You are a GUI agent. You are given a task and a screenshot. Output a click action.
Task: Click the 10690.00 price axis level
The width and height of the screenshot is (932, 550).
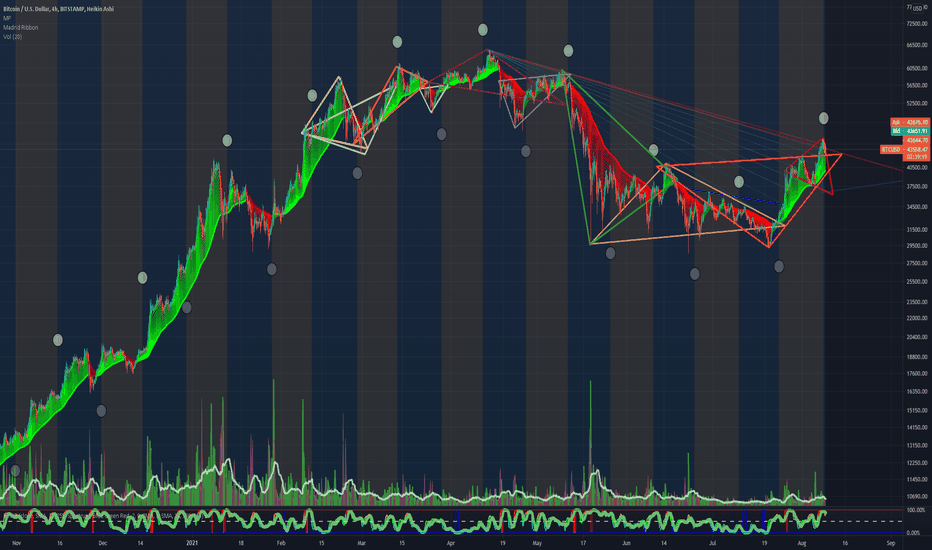(x=918, y=496)
